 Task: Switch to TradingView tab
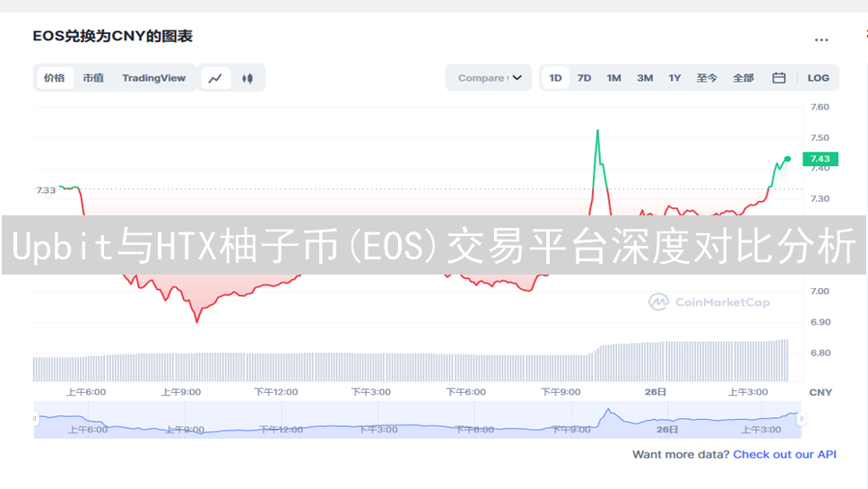pos(154,78)
